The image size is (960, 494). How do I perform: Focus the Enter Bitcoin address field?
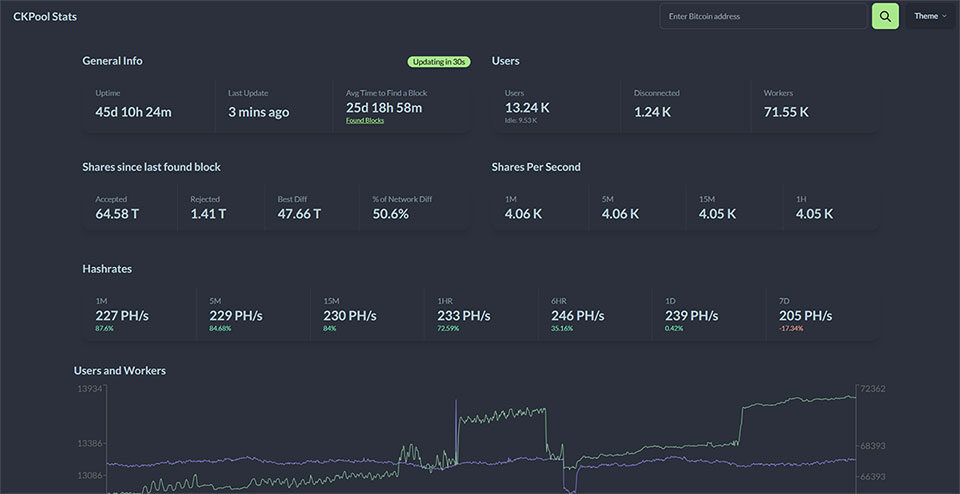pos(762,16)
